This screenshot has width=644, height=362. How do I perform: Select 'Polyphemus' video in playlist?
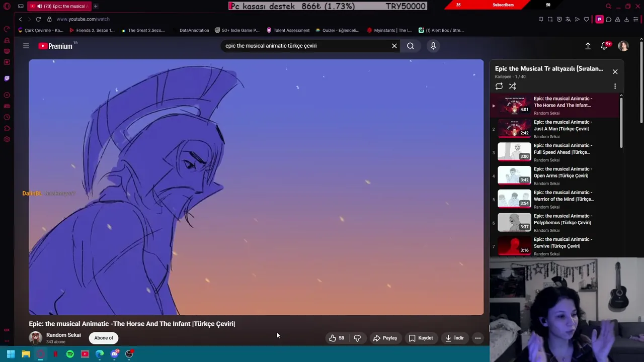point(554,223)
